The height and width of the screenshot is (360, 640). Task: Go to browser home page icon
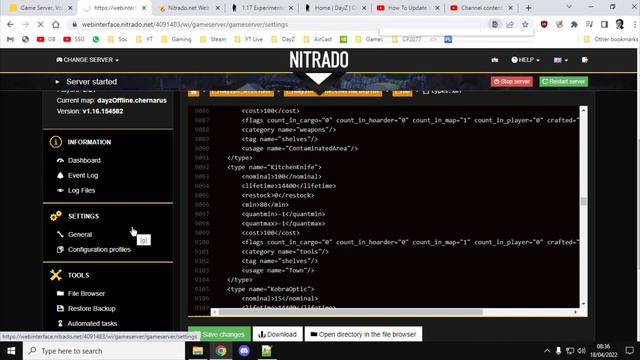coord(56,24)
